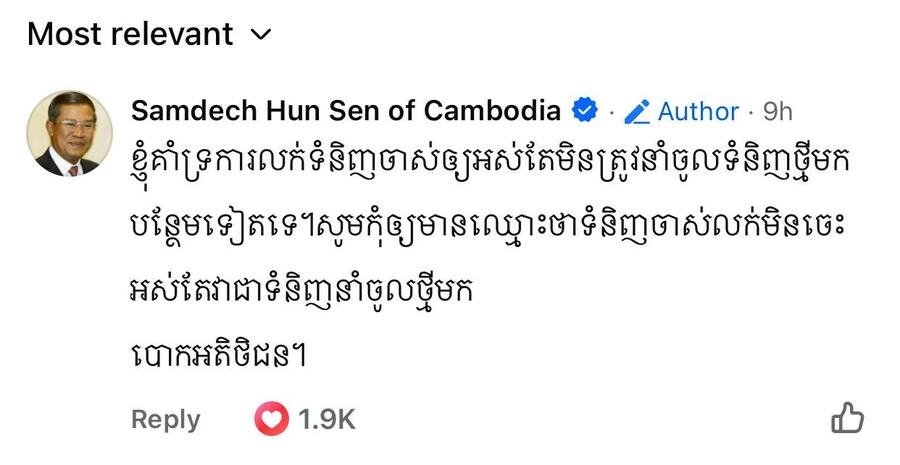Screen dimensions: 900x465
Task: Open Samdech Hun Sen of Cambodia profile name
Action: [x=346, y=110]
